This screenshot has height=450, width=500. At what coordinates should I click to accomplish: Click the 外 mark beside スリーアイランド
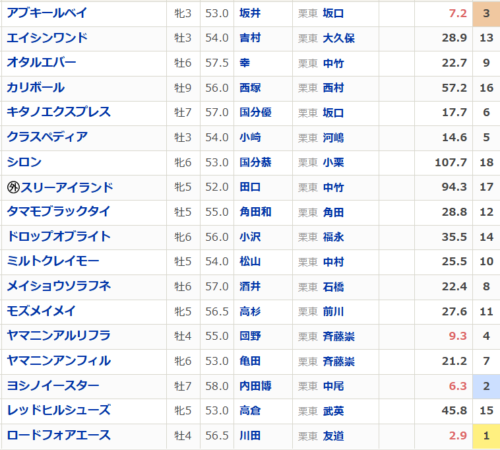click(13, 187)
